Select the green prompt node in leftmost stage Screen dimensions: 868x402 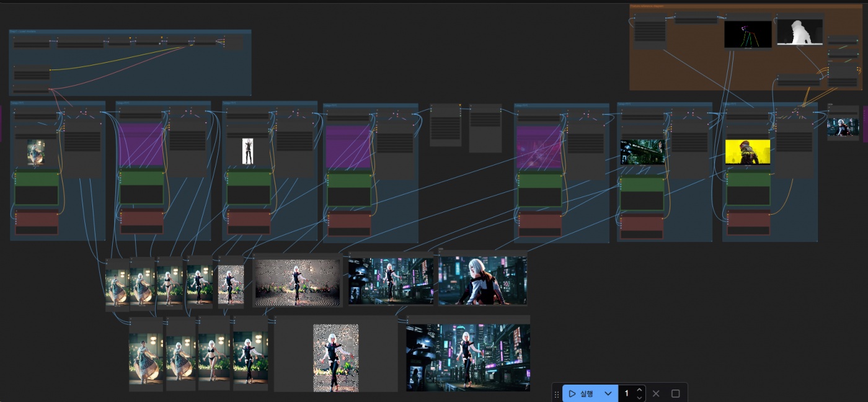click(37, 188)
